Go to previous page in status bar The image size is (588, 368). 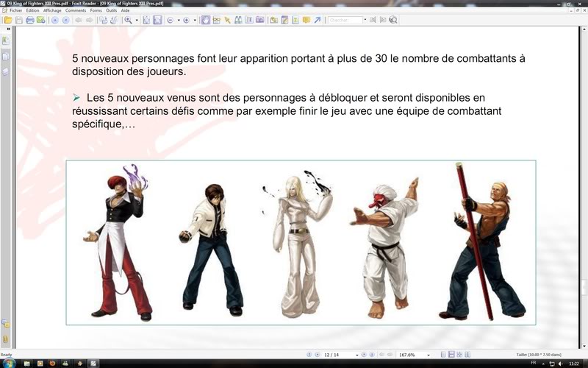pyautogui.click(x=318, y=354)
